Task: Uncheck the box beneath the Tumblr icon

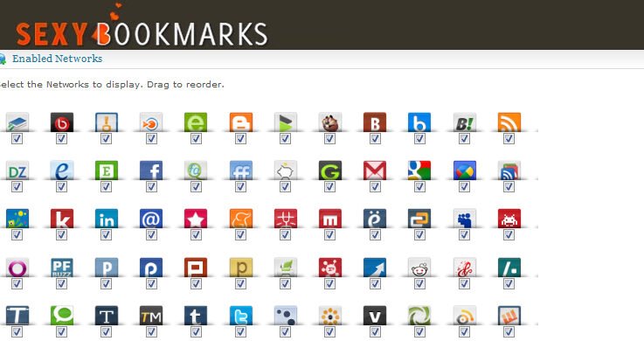Action: (x=196, y=332)
